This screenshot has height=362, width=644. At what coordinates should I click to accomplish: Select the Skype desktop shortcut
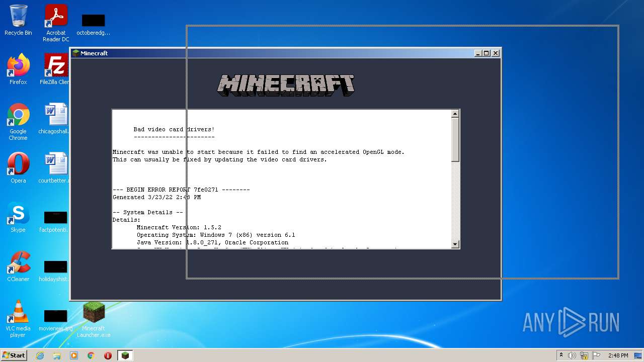pyautogui.click(x=18, y=217)
